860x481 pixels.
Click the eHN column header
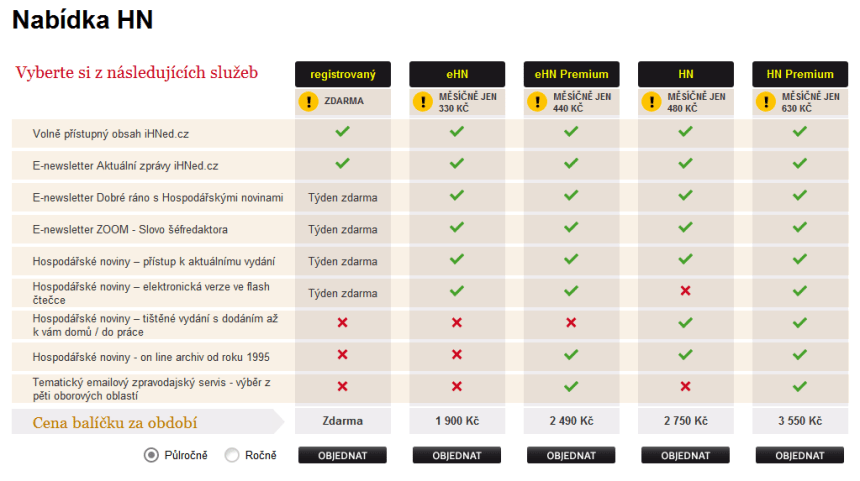(x=456, y=74)
